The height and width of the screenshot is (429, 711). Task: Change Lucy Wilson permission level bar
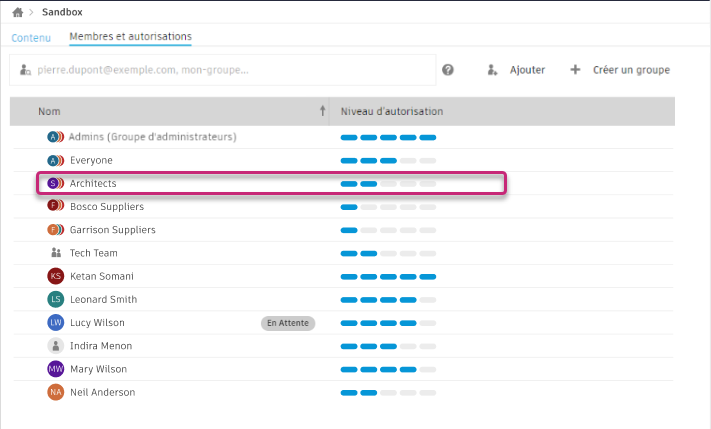pyautogui.click(x=388, y=323)
